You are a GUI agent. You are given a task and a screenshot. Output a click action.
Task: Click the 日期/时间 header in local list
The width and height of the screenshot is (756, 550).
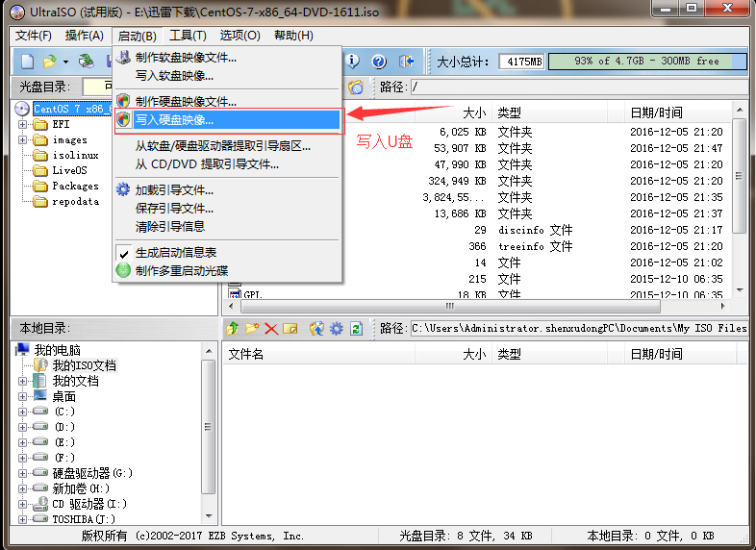pos(680,354)
